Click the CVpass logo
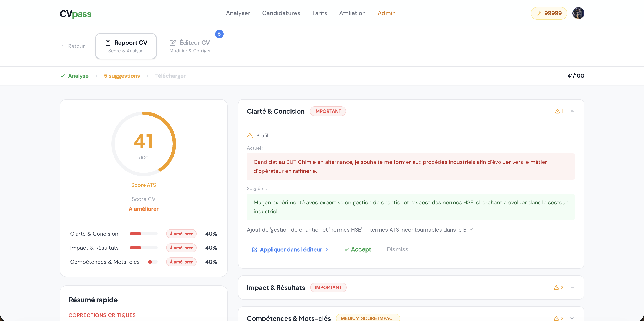 coord(75,13)
